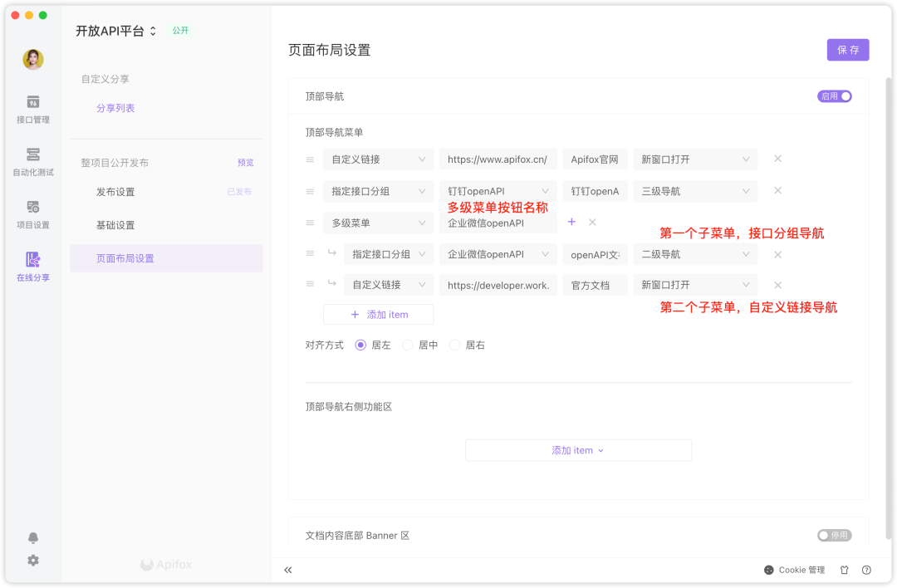Screen dimensions: 897x588
Task: Select 居左 alignment
Action: point(360,345)
